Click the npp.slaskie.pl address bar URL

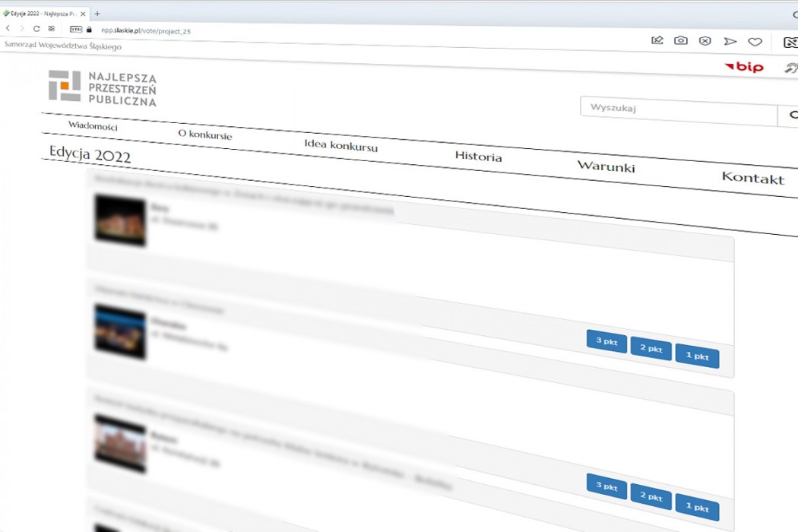coord(146,31)
